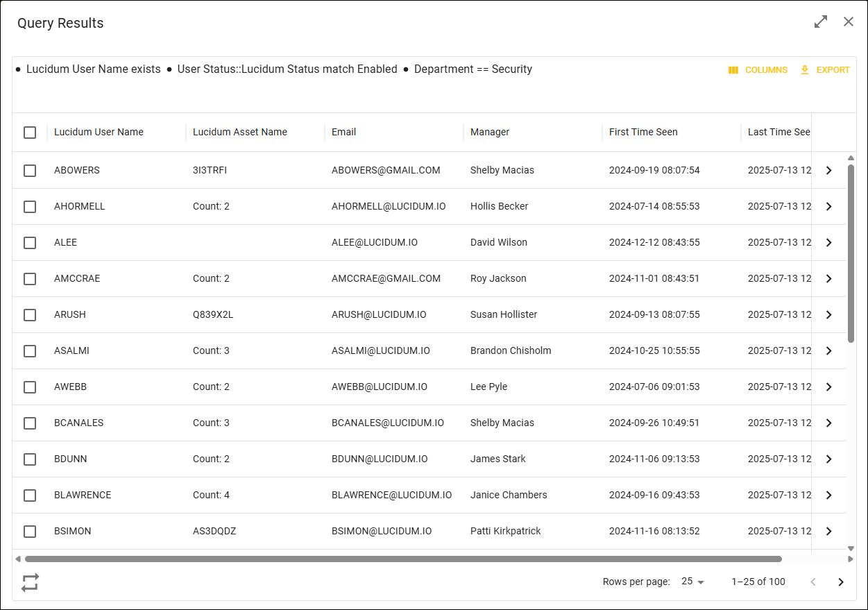Click the "Department == Security" filter text
The width and height of the screenshot is (868, 610).
point(473,69)
